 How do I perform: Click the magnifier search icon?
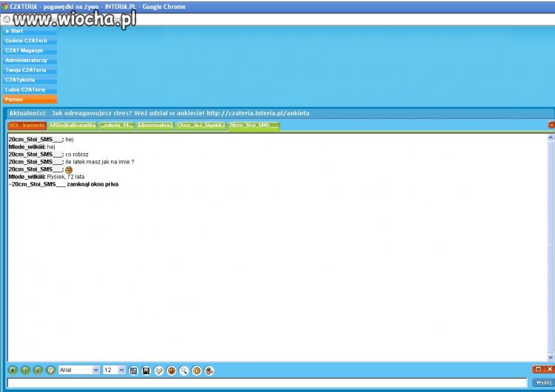point(184,371)
